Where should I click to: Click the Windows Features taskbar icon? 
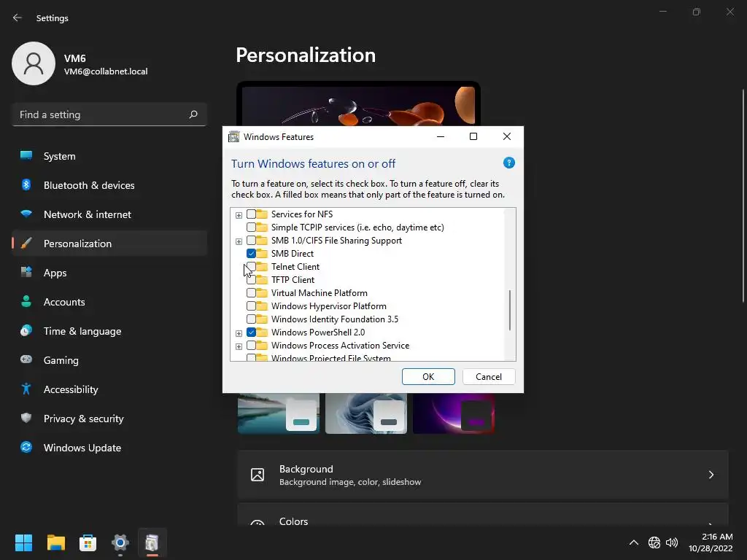click(x=152, y=542)
